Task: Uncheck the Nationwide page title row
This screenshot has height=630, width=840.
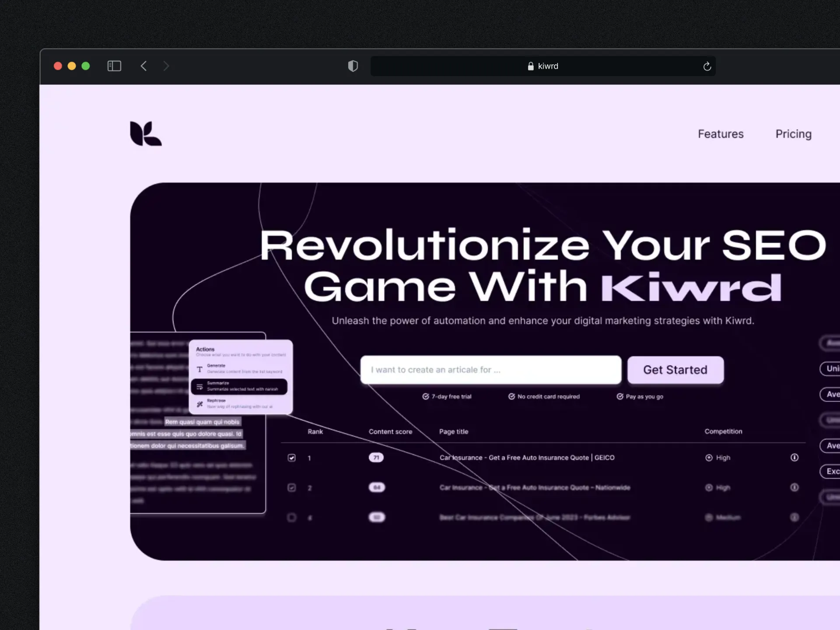Action: 291,487
